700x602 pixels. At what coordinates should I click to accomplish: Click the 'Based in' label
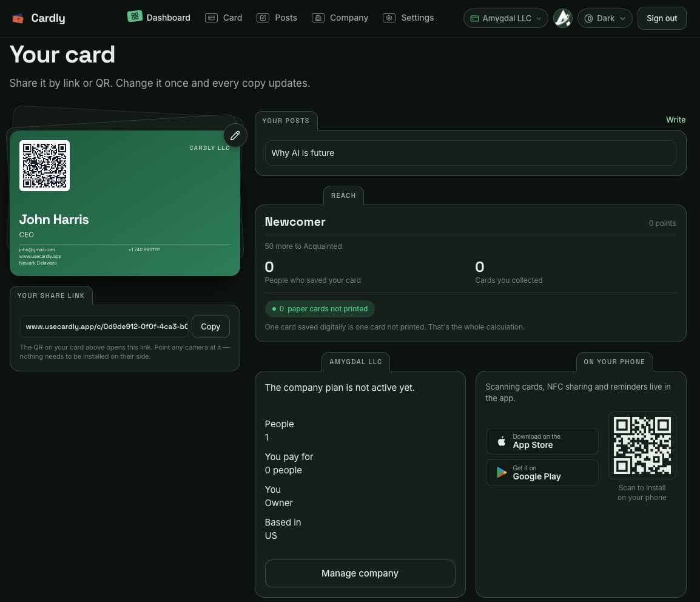click(283, 522)
